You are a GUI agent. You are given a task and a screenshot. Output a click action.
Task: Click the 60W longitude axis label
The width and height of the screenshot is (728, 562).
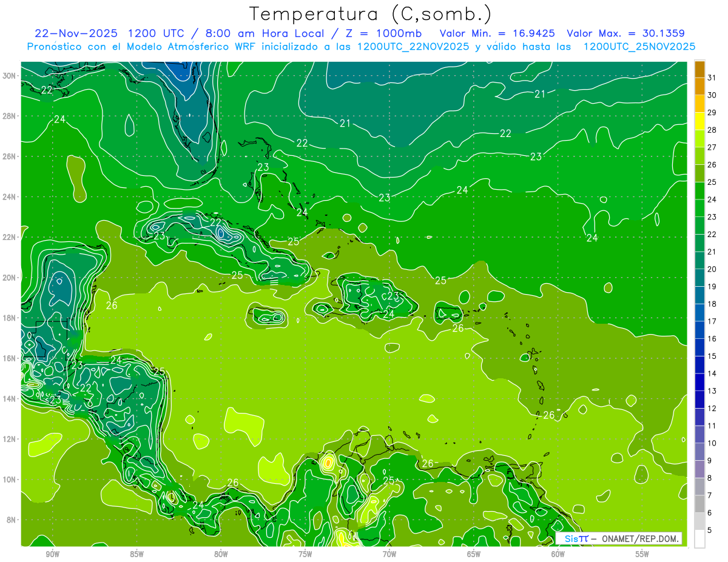558,554
